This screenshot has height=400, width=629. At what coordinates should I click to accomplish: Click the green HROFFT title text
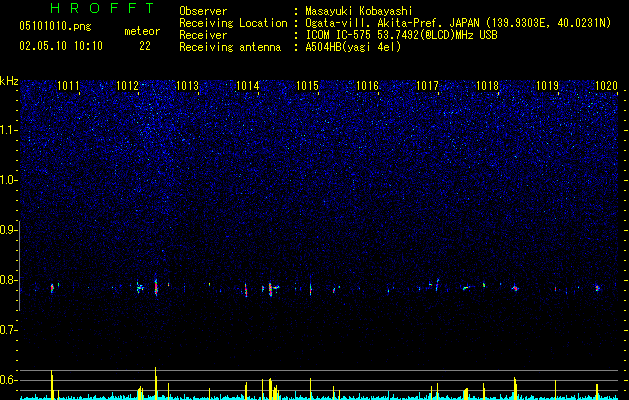[103, 8]
